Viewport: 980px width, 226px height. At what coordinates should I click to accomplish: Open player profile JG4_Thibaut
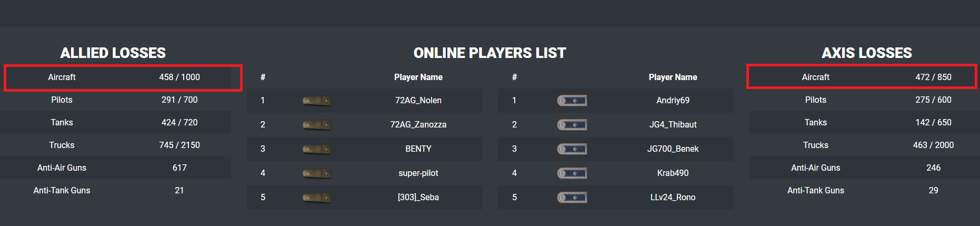tap(673, 125)
